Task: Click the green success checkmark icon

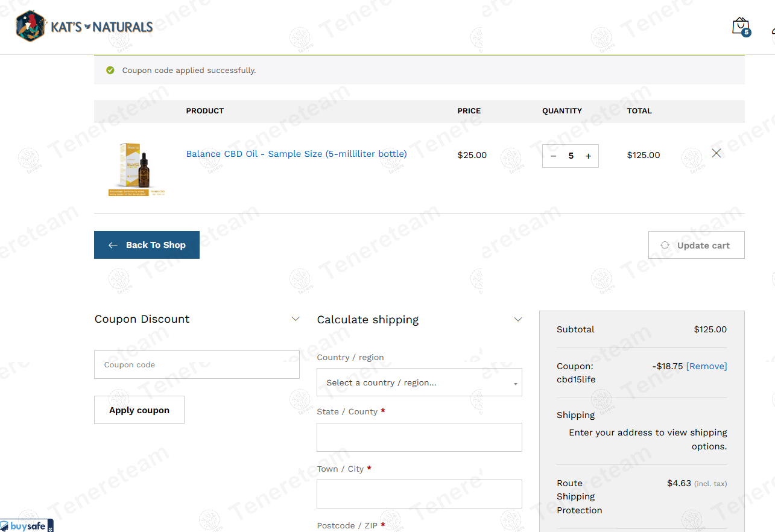Action: 110,71
